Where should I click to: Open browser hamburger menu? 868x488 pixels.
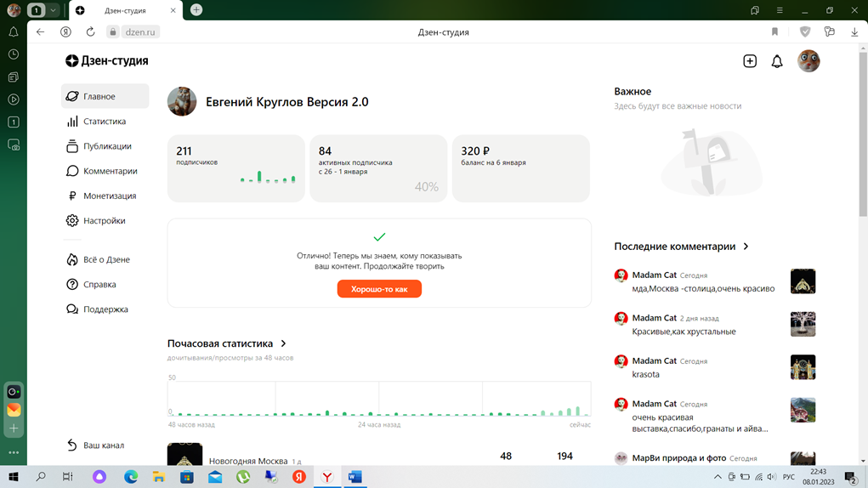(780, 10)
